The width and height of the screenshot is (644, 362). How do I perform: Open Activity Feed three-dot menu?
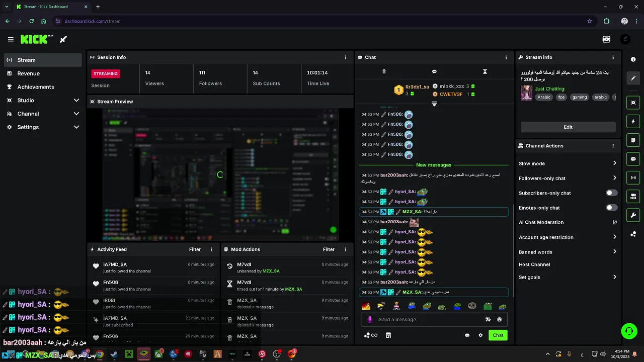[211, 249]
